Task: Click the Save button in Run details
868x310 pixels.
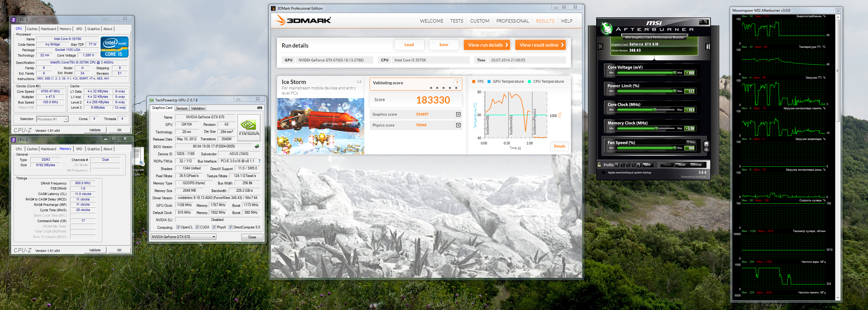Action: click(444, 45)
